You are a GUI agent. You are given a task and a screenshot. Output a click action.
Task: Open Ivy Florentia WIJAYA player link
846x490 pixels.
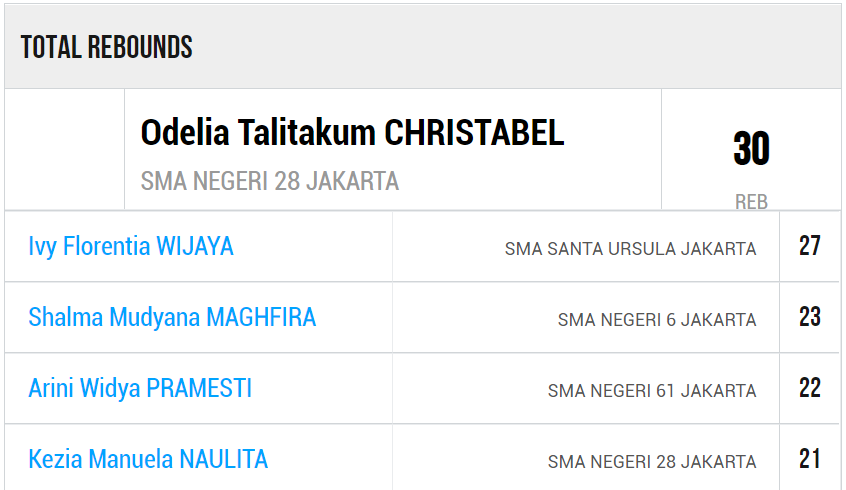131,247
